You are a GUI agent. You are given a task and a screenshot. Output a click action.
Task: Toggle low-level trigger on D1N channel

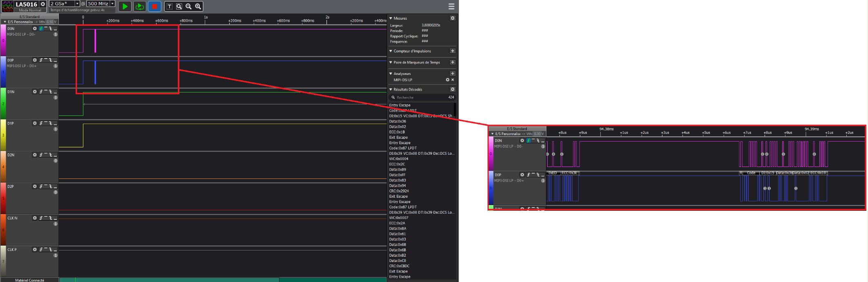[x=55, y=92]
